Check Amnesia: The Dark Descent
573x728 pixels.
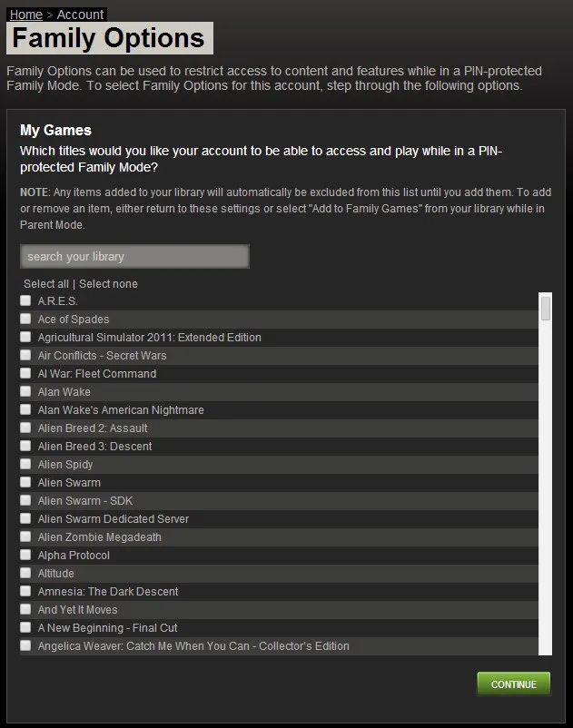(x=25, y=591)
